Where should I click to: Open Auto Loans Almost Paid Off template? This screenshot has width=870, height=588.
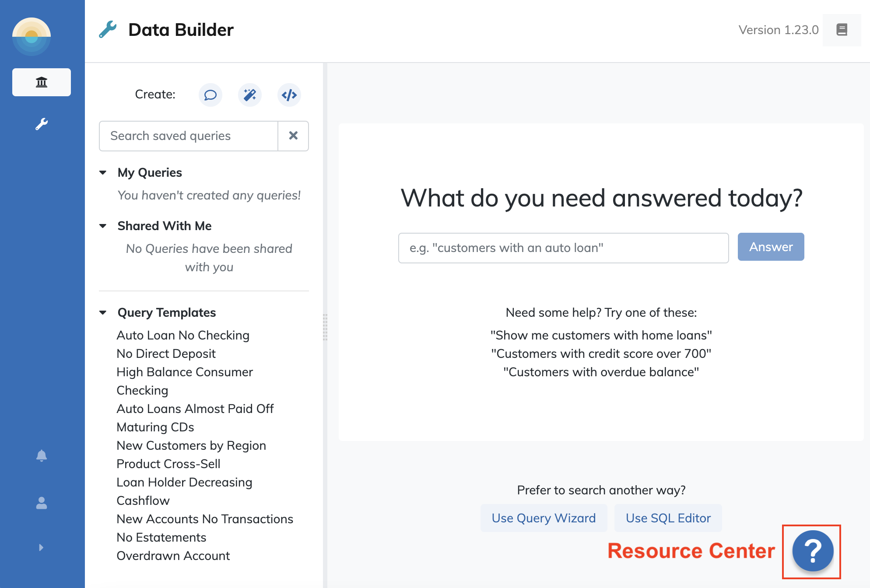point(195,409)
